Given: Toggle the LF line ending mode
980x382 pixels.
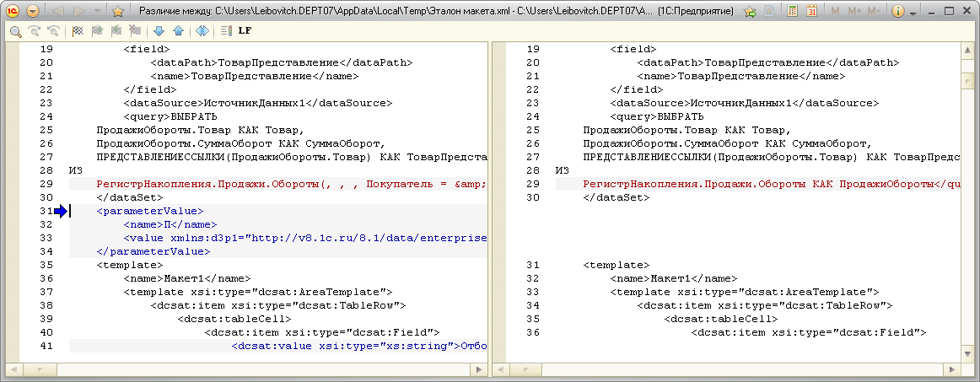Looking at the screenshot, I should pyautogui.click(x=245, y=31).
